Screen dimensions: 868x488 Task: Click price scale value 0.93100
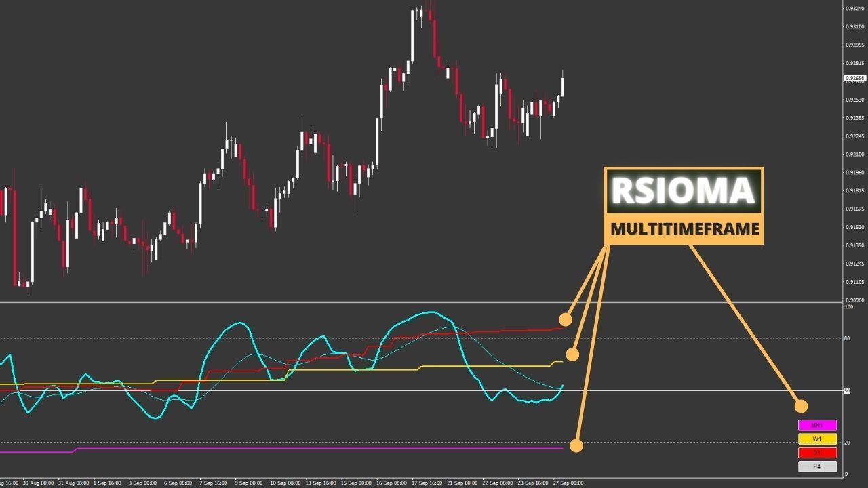pyautogui.click(x=854, y=27)
